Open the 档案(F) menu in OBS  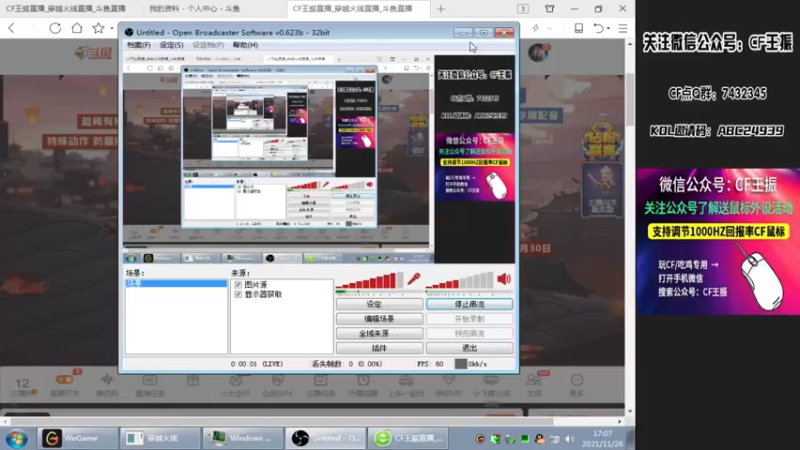(x=138, y=45)
